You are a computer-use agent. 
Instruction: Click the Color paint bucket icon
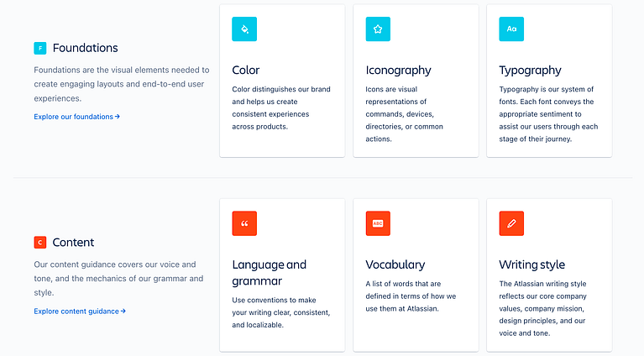point(244,29)
